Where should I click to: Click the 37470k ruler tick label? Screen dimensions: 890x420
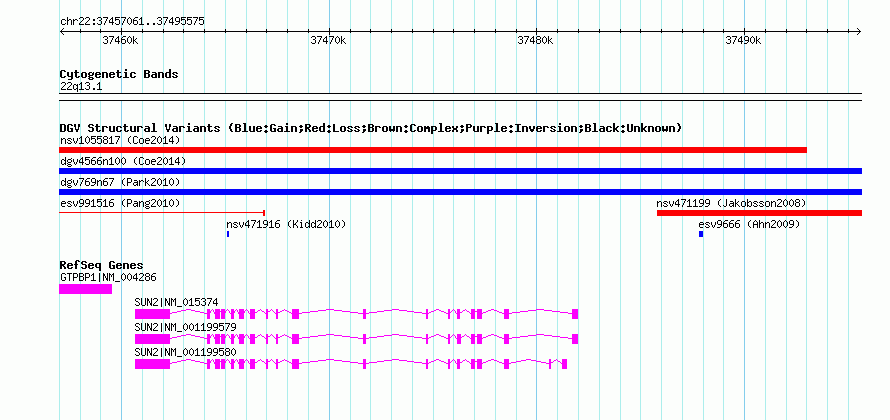(328, 40)
